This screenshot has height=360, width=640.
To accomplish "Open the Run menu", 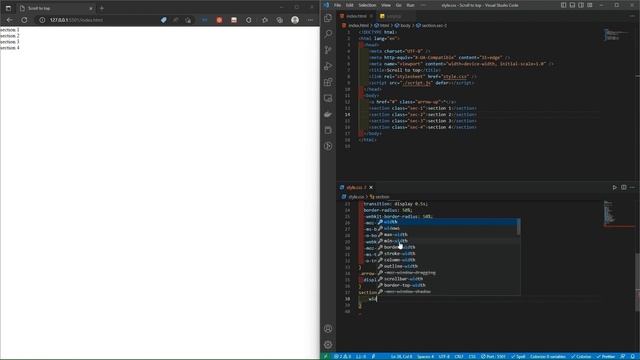I will click(411, 5).
